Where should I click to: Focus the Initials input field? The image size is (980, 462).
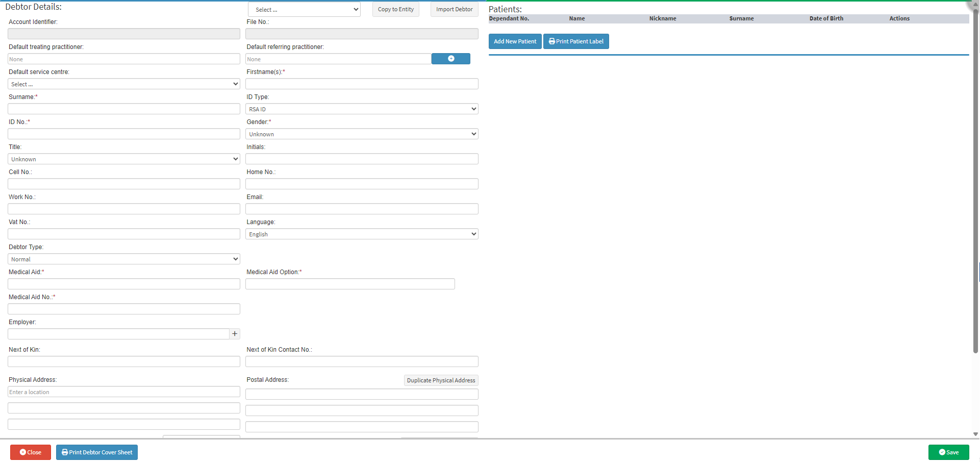pyautogui.click(x=362, y=159)
